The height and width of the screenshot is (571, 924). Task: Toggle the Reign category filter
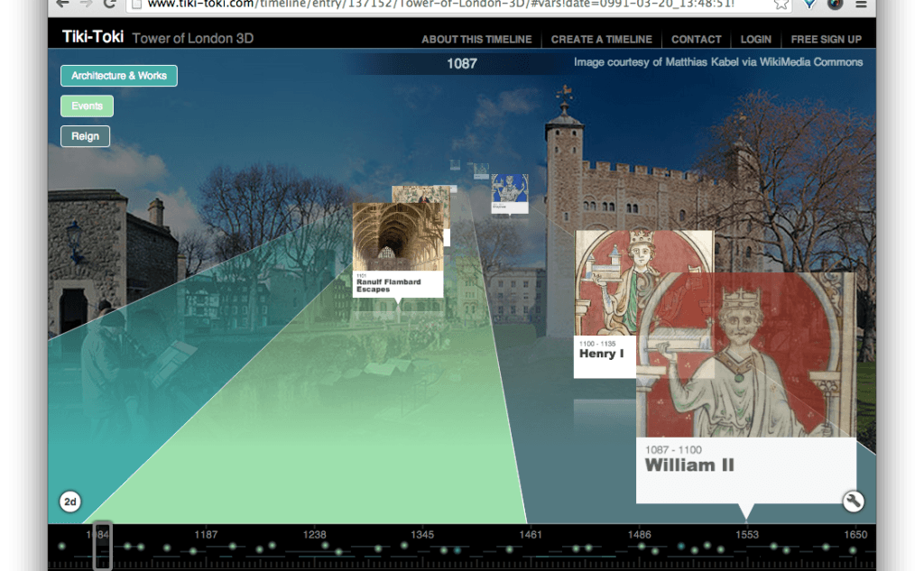pyautogui.click(x=85, y=136)
